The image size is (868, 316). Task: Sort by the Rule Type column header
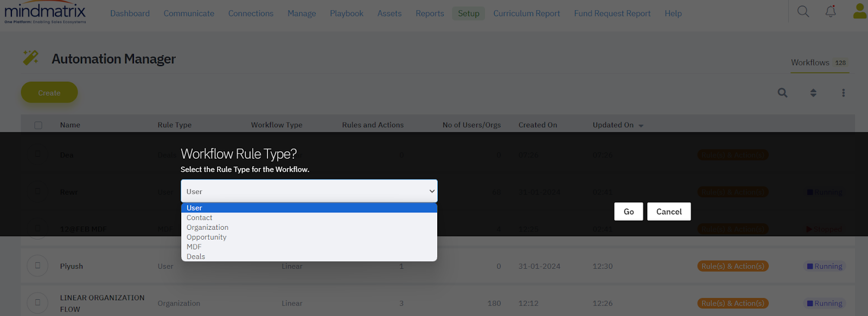(175, 125)
